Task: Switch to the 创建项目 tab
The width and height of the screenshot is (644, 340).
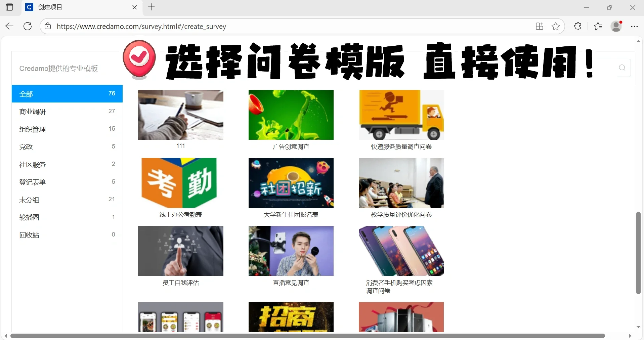Action: (x=50, y=7)
